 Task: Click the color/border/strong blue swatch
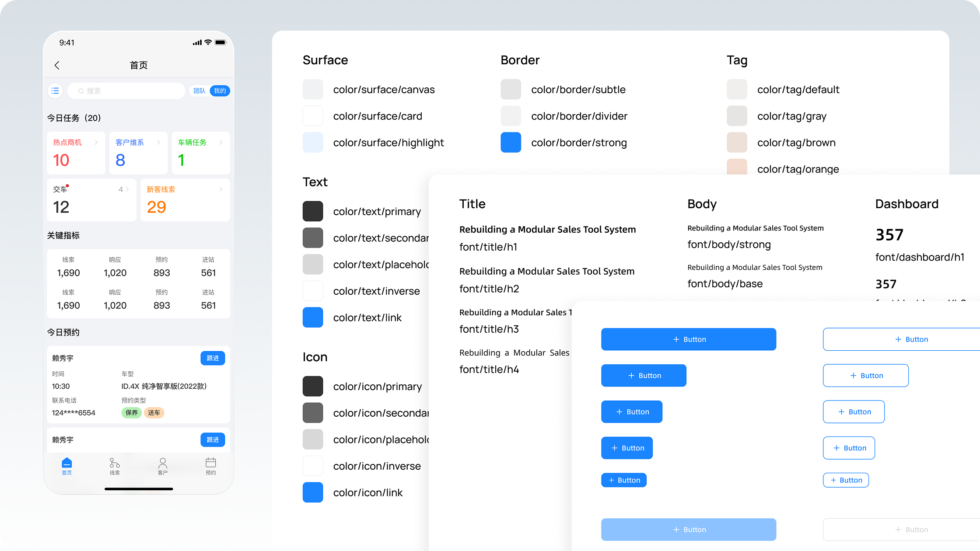tap(511, 142)
